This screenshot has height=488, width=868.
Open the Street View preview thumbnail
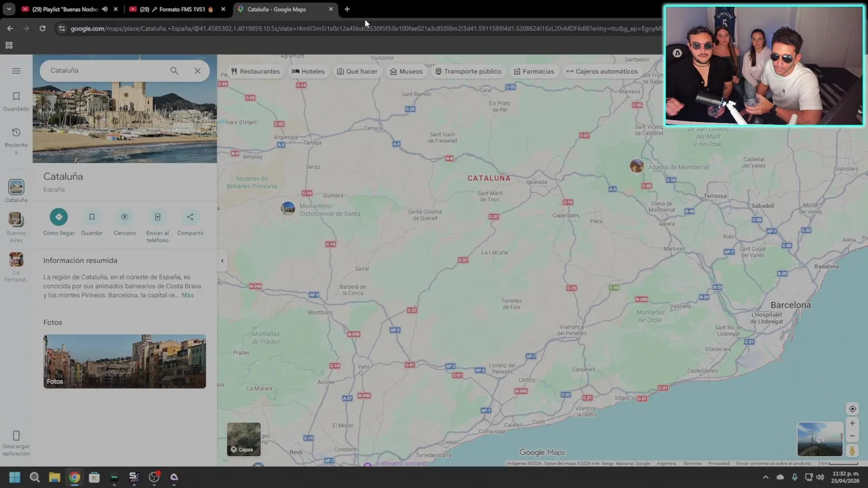point(820,439)
